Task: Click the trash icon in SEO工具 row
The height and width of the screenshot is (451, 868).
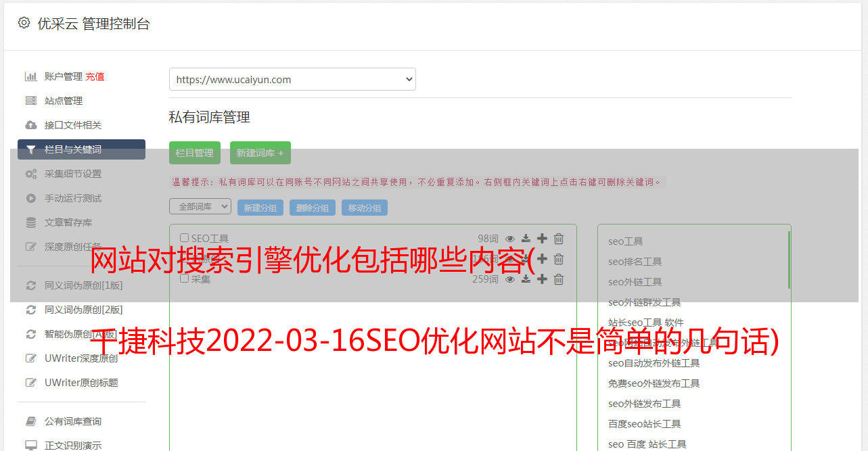Action: point(559,239)
